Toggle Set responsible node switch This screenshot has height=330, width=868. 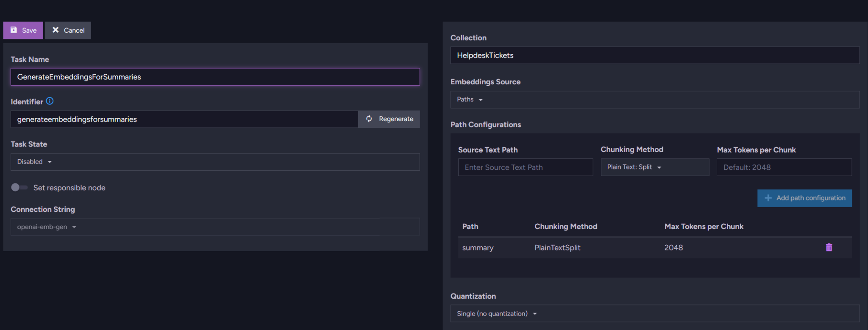pos(19,187)
